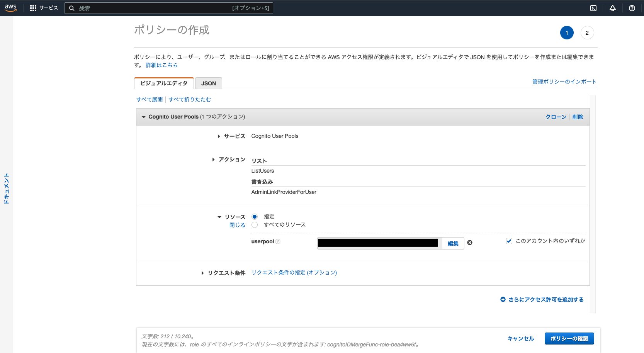Open リクエスト条件の指定 (オプション) link
This screenshot has height=353, width=644.
tap(294, 273)
